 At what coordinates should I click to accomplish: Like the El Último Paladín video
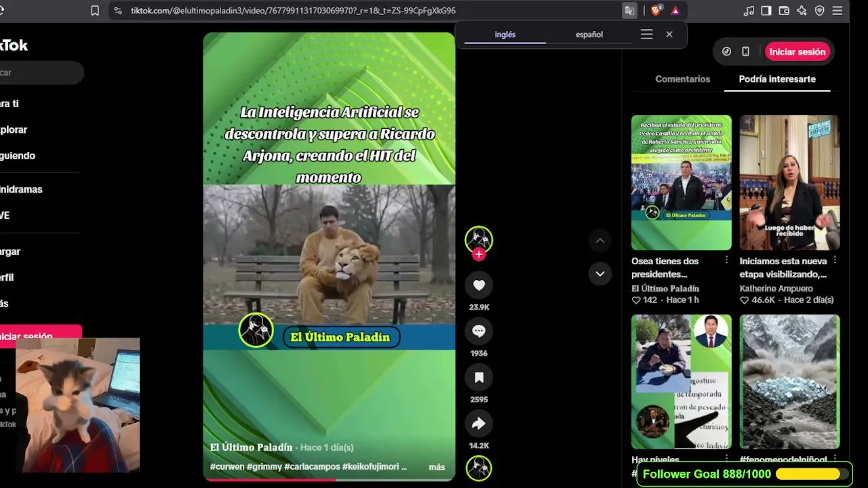click(x=479, y=285)
